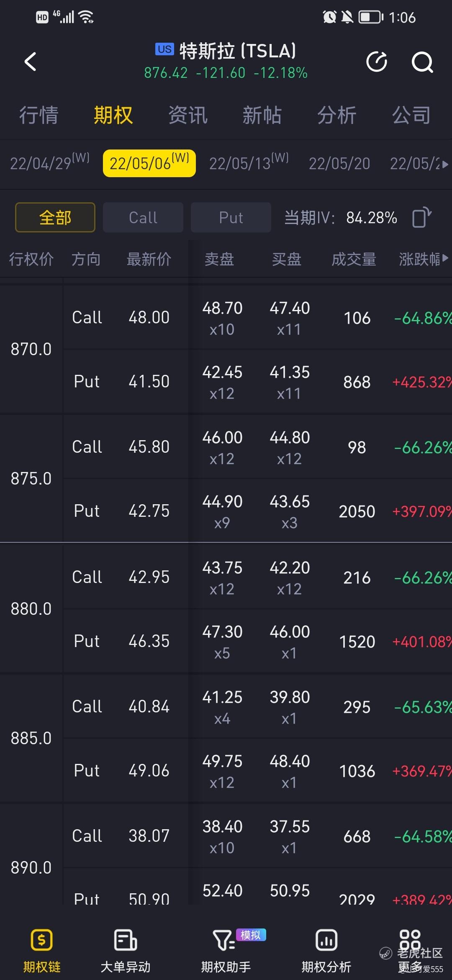
Task: Filter to Put options only
Action: point(231,217)
